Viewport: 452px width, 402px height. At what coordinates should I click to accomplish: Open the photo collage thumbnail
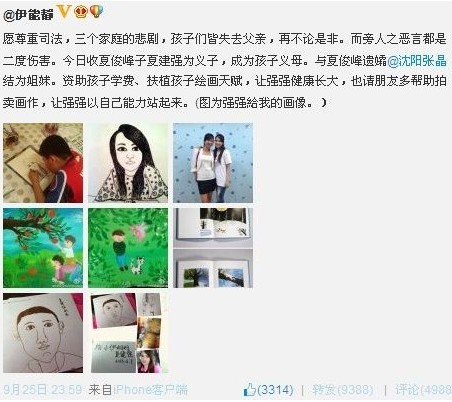click(x=128, y=333)
